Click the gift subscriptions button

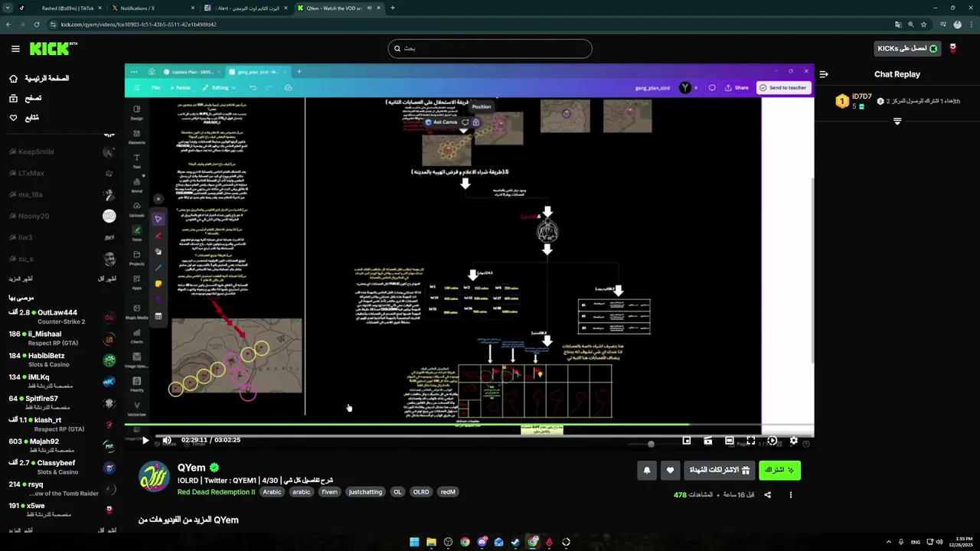point(720,470)
